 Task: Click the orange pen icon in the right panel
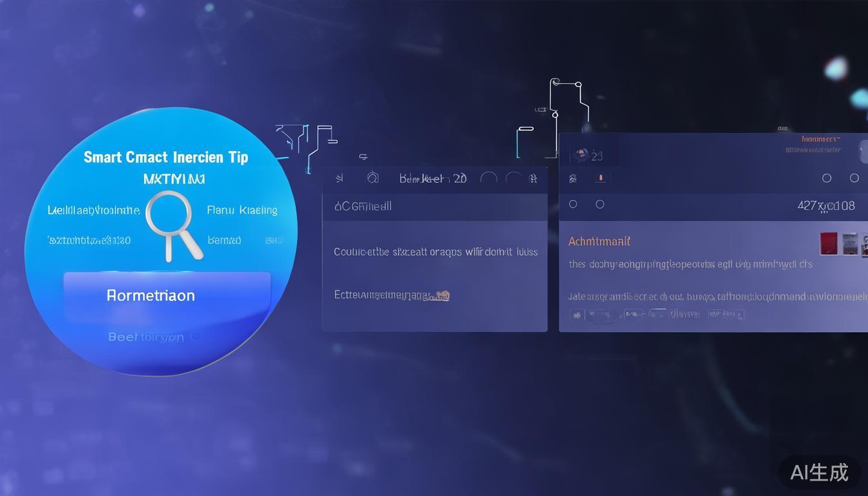601,178
